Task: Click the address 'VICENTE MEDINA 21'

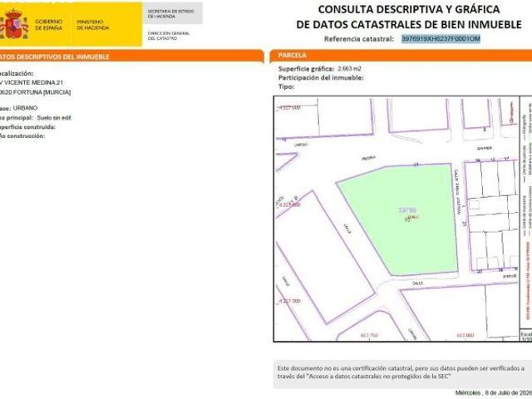Action: click(x=33, y=82)
